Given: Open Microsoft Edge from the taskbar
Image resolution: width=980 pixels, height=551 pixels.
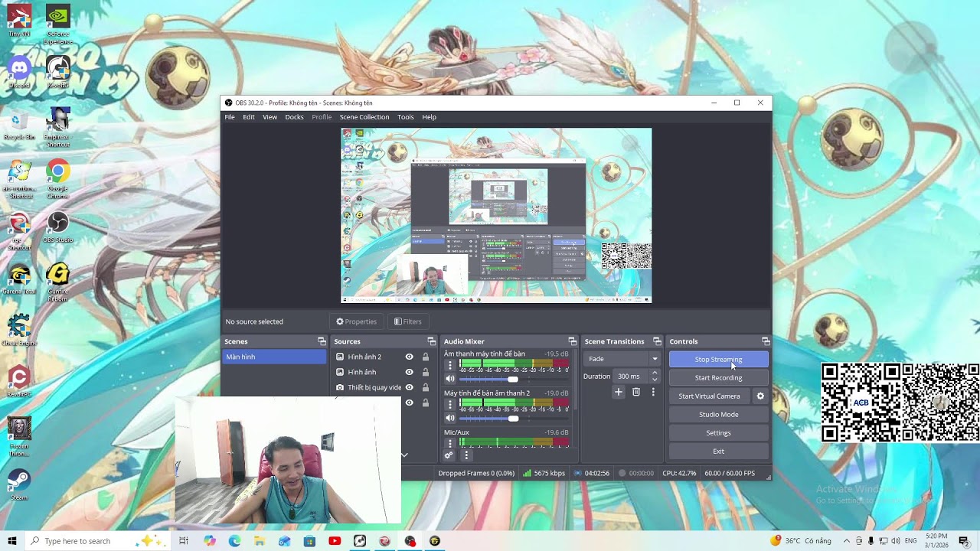Looking at the screenshot, I should [234, 541].
